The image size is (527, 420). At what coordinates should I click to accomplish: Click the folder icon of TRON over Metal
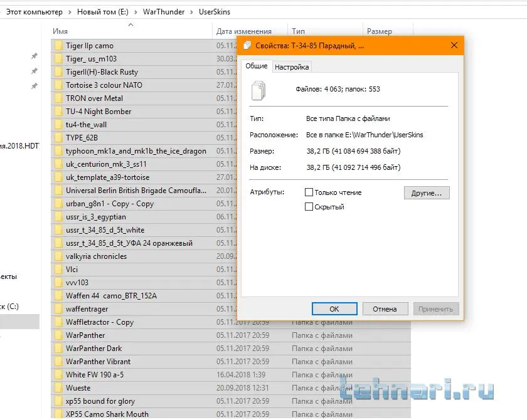pos(58,98)
